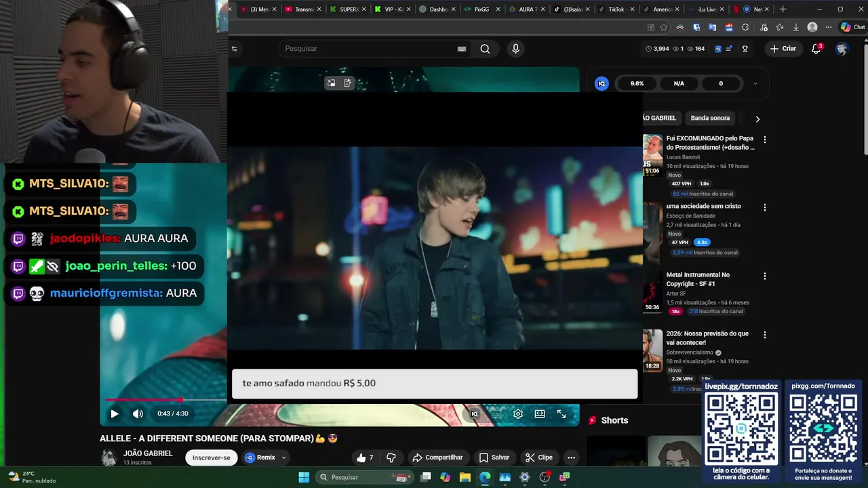
Task: Open the Windows Start menu
Action: [x=304, y=477]
